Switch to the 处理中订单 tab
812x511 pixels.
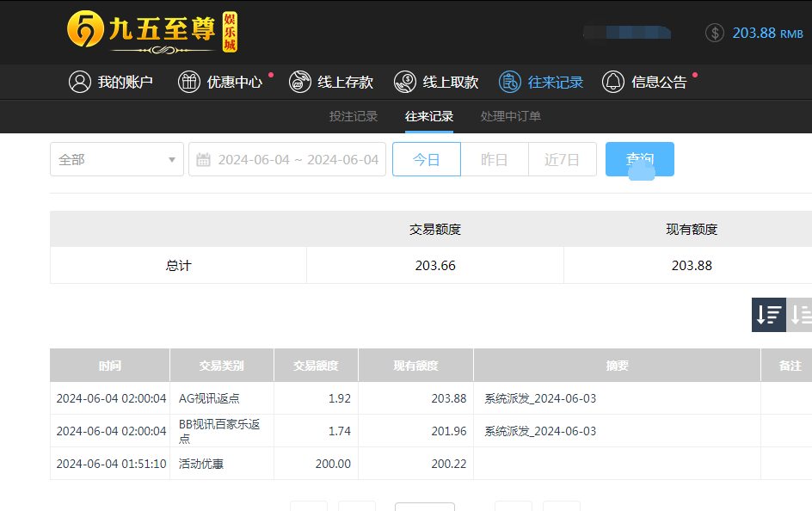pyautogui.click(x=511, y=116)
